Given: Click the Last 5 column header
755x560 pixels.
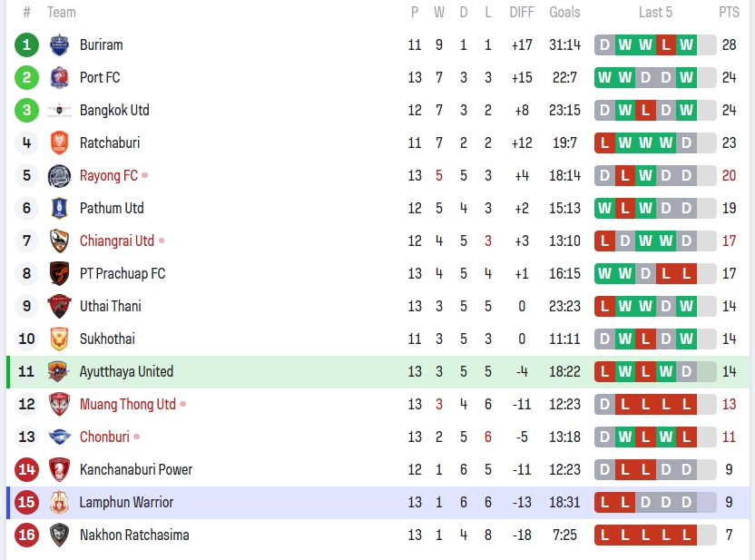Looking at the screenshot, I should point(655,12).
